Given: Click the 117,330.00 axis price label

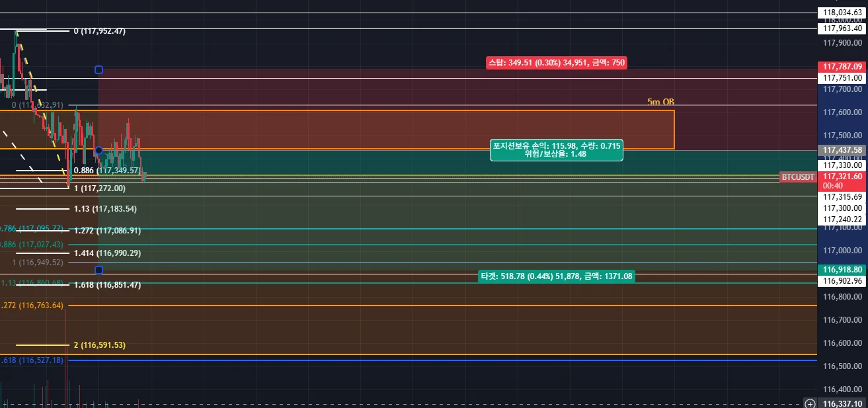Looking at the screenshot, I should (843, 165).
